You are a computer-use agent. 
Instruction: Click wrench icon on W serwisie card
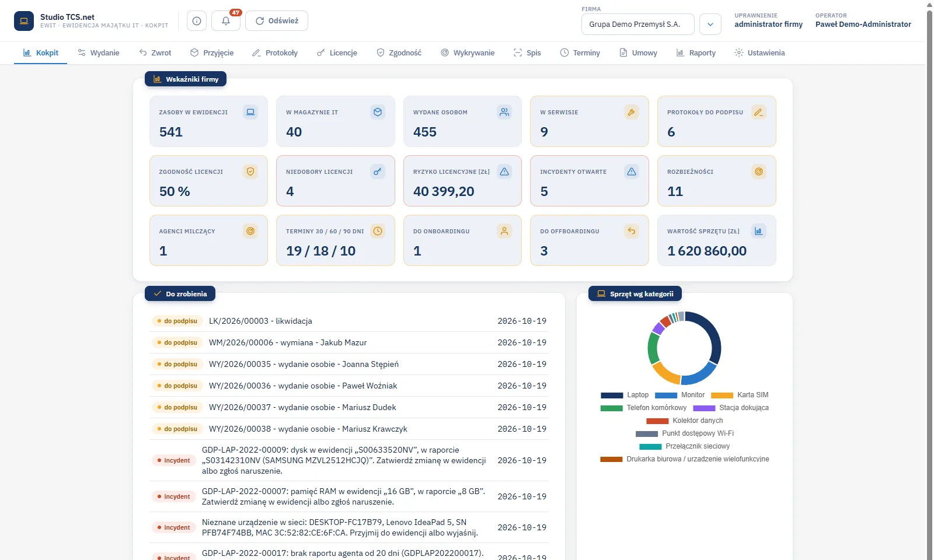pos(632,112)
